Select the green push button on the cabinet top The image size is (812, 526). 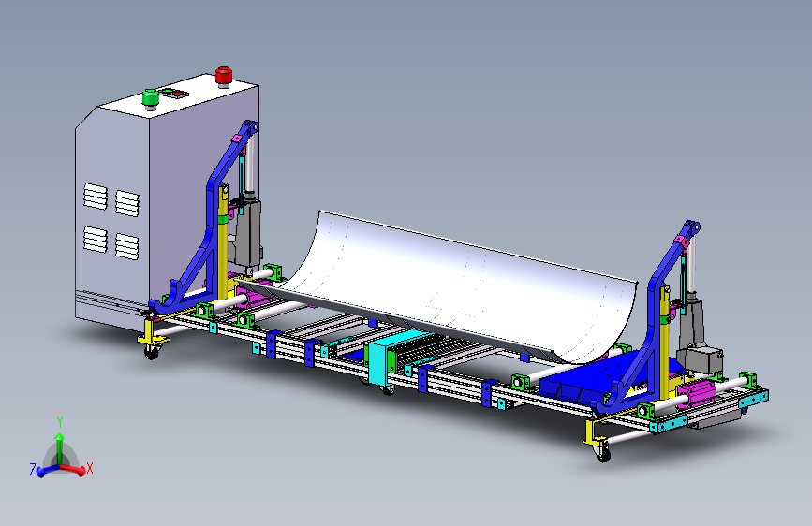click(x=150, y=98)
